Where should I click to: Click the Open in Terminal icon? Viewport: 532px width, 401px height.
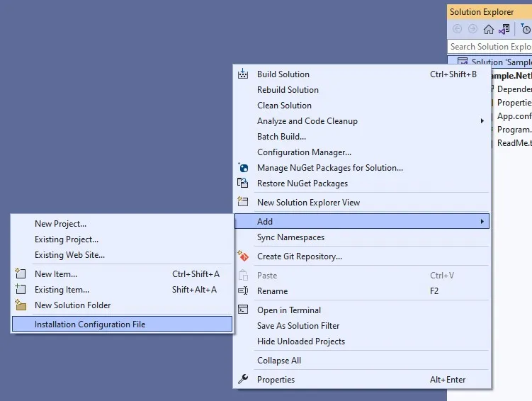243,310
